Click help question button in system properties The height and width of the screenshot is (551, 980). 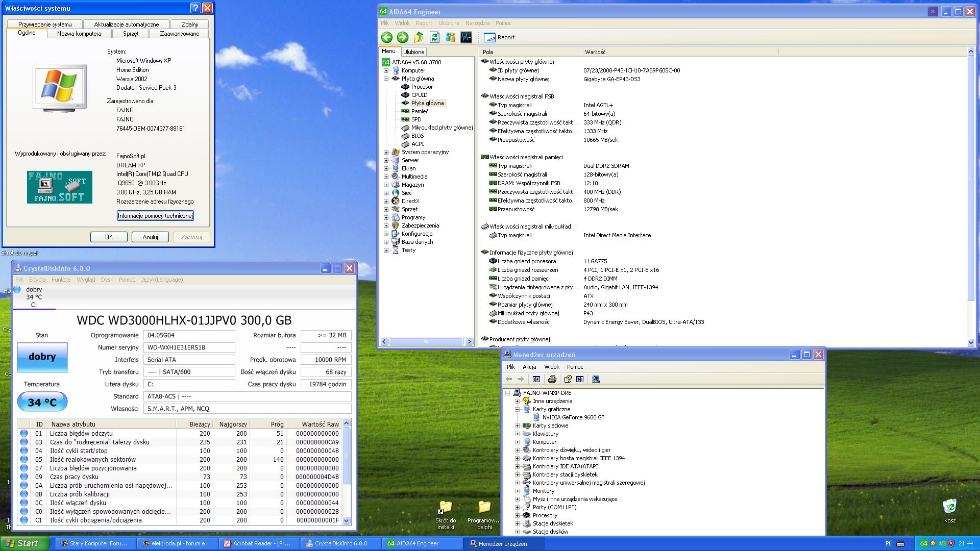(195, 8)
